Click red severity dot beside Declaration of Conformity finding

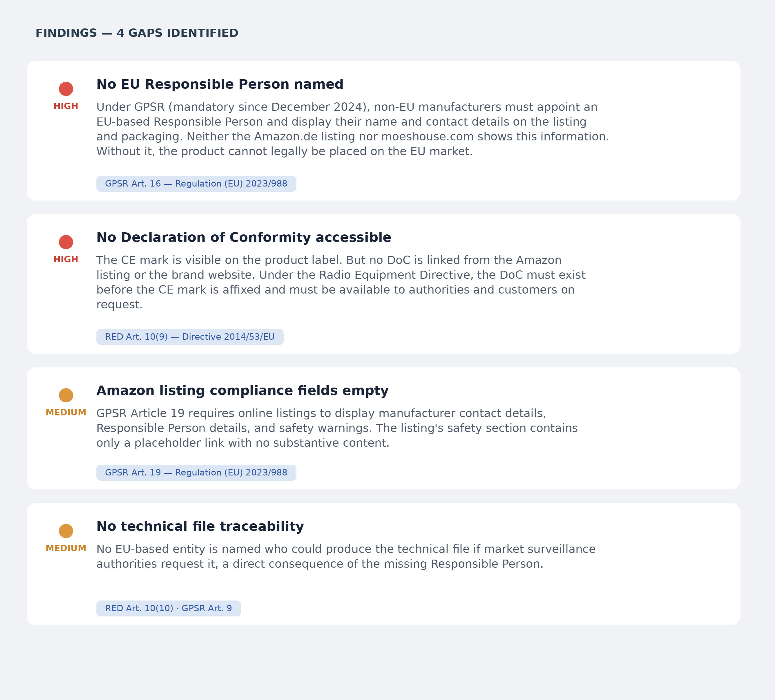66,242
